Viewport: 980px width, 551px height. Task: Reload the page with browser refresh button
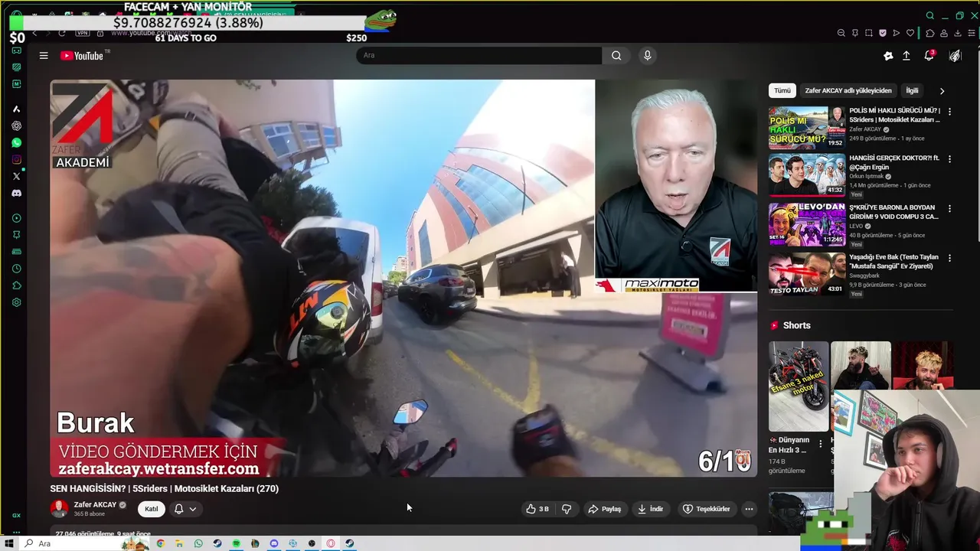pos(61,33)
